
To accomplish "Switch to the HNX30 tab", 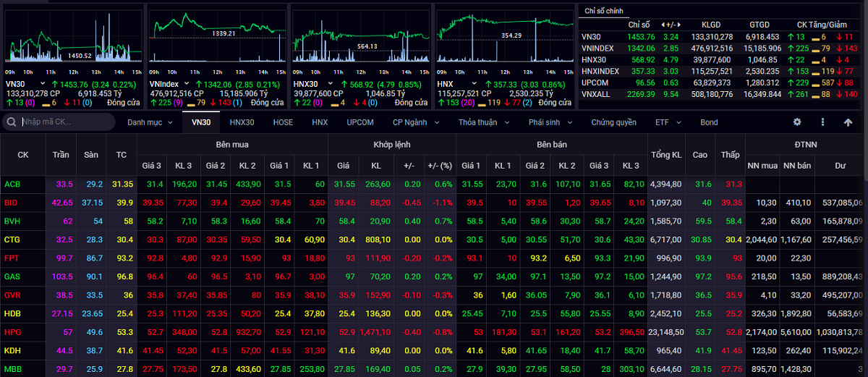I will tap(242, 122).
